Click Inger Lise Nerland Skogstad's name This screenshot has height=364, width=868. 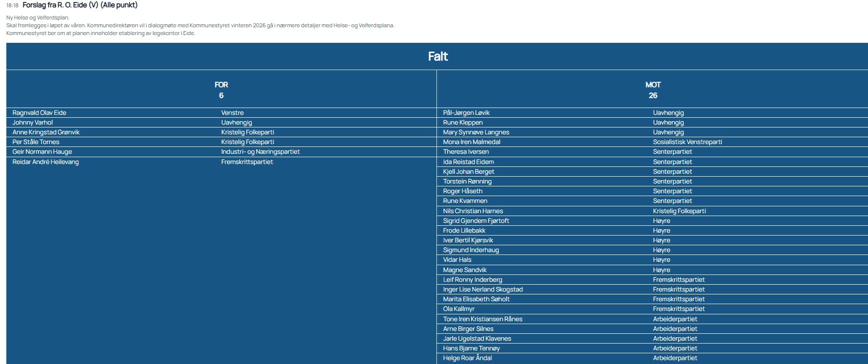483,290
